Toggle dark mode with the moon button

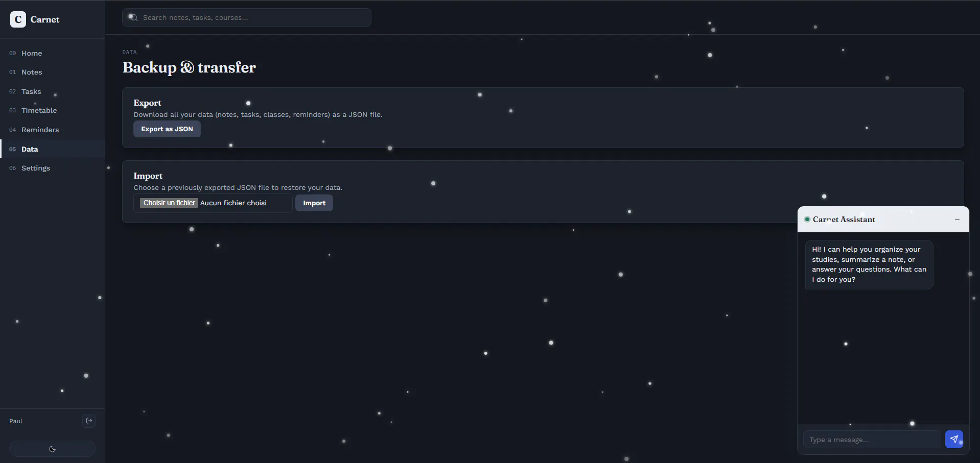click(x=52, y=449)
